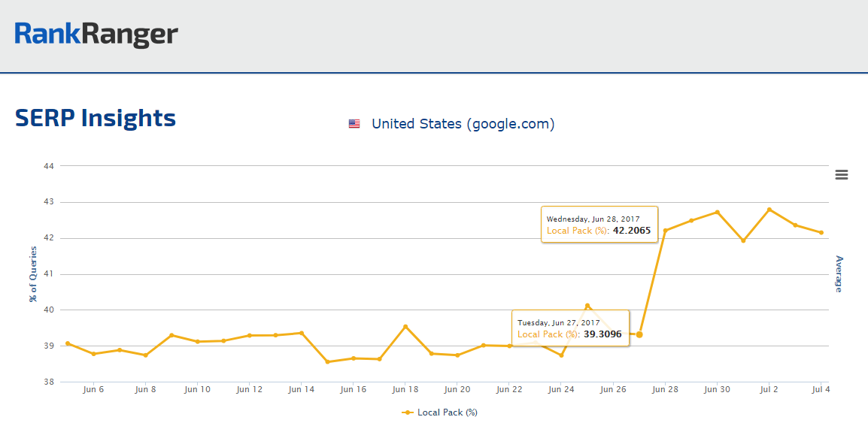This screenshot has width=868, height=432.
Task: Click the % of Queries axis label
Action: 33,273
